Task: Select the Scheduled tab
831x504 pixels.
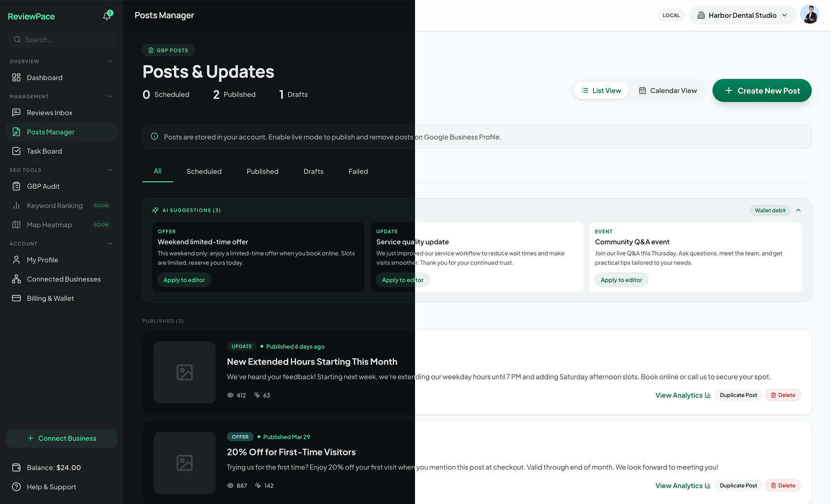Action: (204, 171)
